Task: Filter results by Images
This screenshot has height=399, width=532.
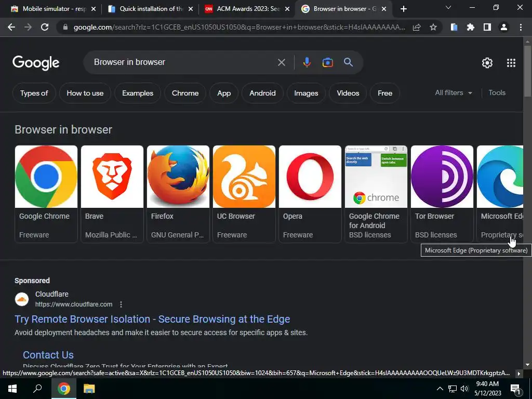Action: click(x=306, y=93)
